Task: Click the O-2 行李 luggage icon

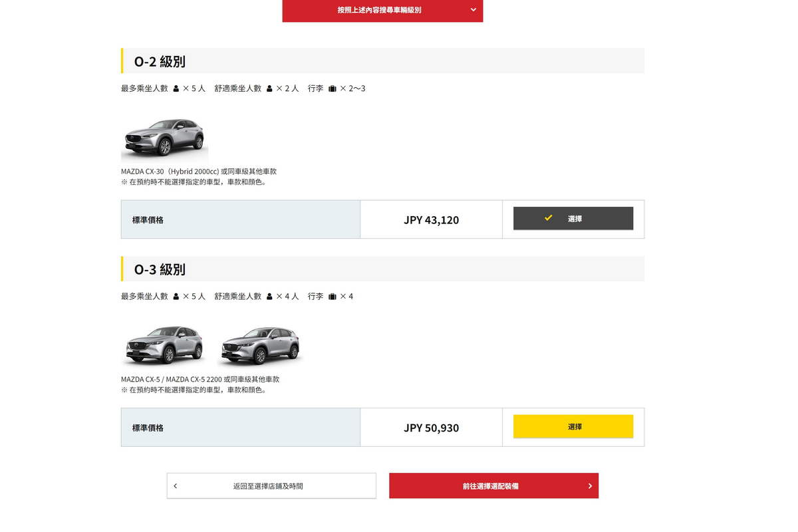Action: coord(332,88)
